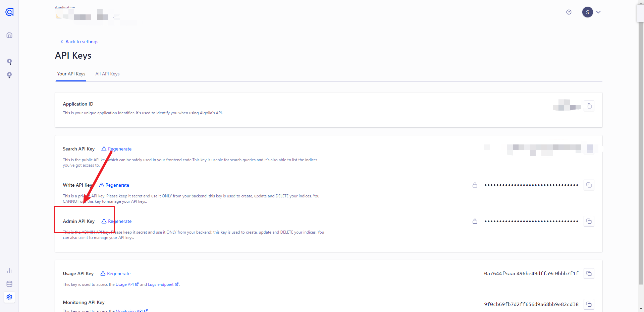Viewport: 644px width, 312px height.
Task: Copy the Admin API Key
Action: click(589, 222)
